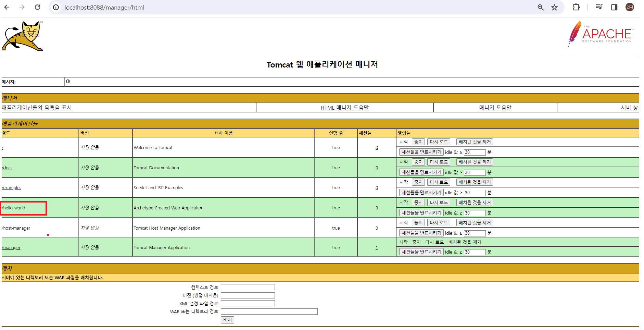
Task: Open 매니저 도움말 link
Action: pos(495,108)
